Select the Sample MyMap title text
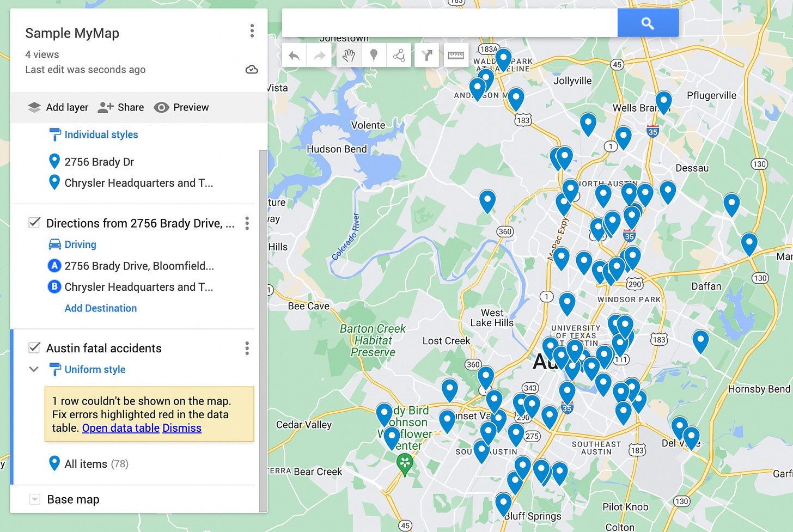The width and height of the screenshot is (793, 532). tap(72, 33)
